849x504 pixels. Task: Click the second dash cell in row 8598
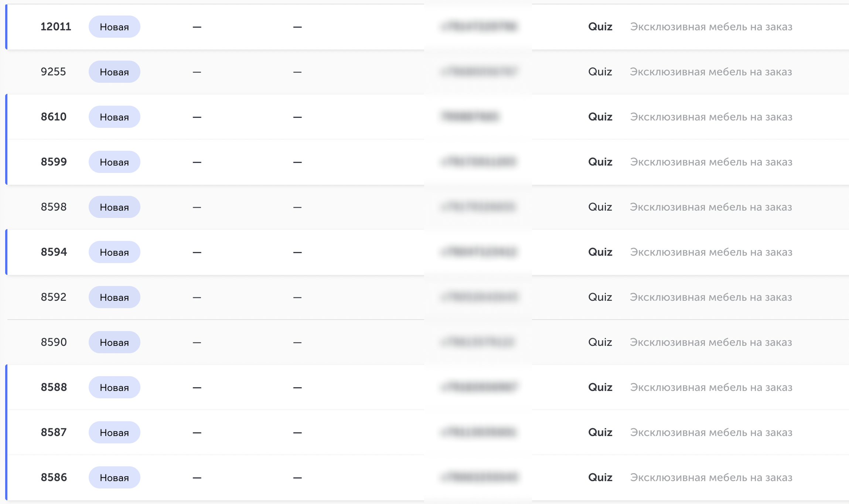tap(297, 207)
